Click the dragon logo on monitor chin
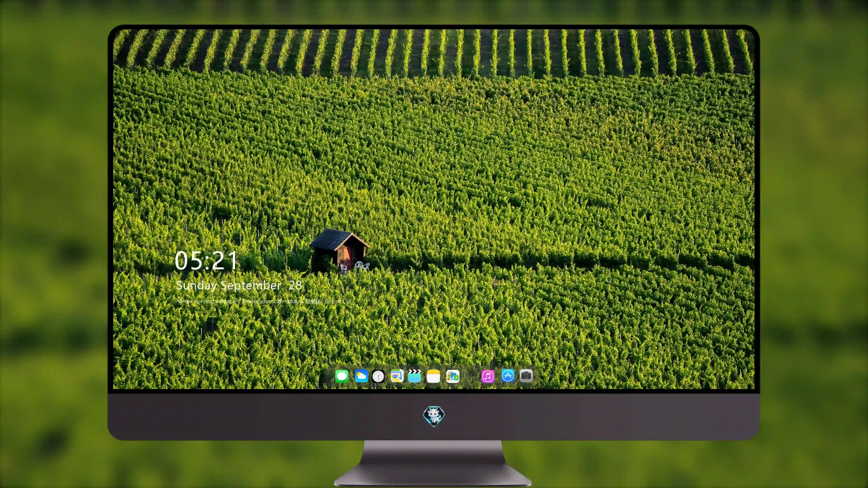 [434, 416]
